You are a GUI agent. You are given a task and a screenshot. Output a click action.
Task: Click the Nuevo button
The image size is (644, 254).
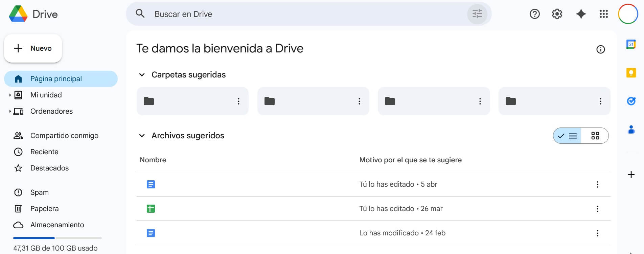(33, 48)
